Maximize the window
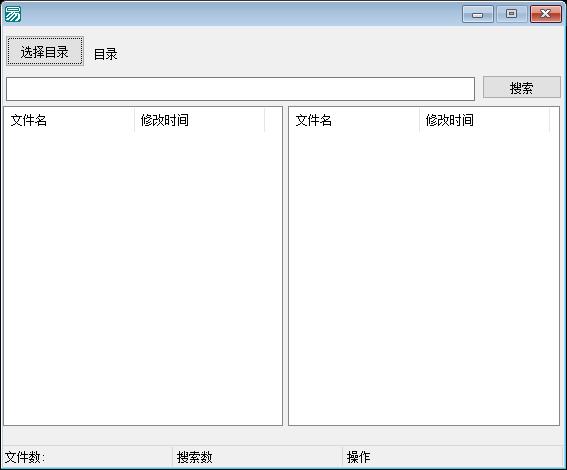The width and height of the screenshot is (567, 470). [x=511, y=14]
